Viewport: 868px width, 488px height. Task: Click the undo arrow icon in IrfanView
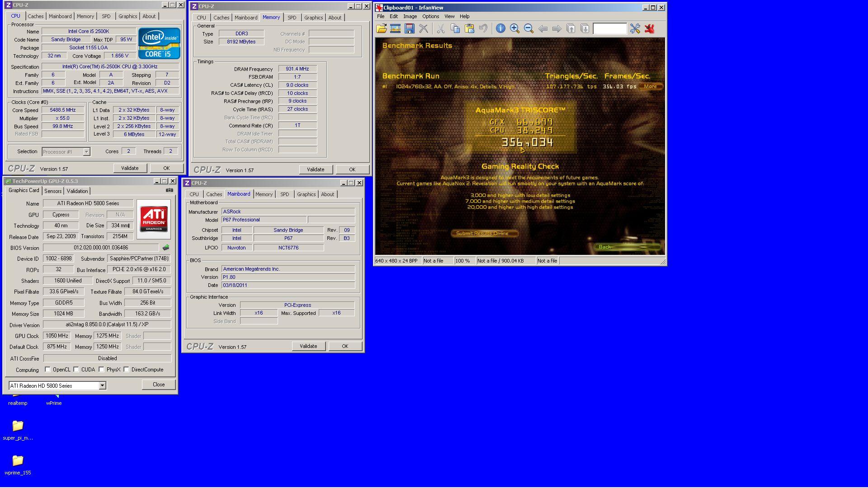(483, 28)
